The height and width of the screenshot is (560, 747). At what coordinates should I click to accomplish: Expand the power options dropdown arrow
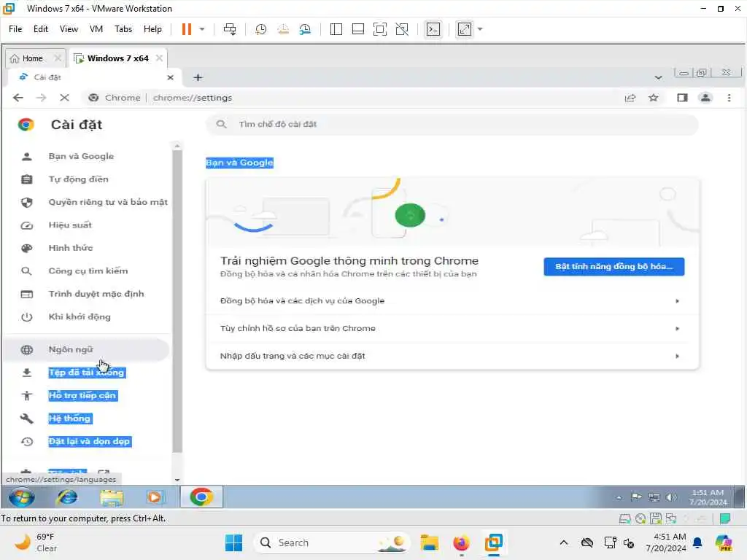(202, 29)
